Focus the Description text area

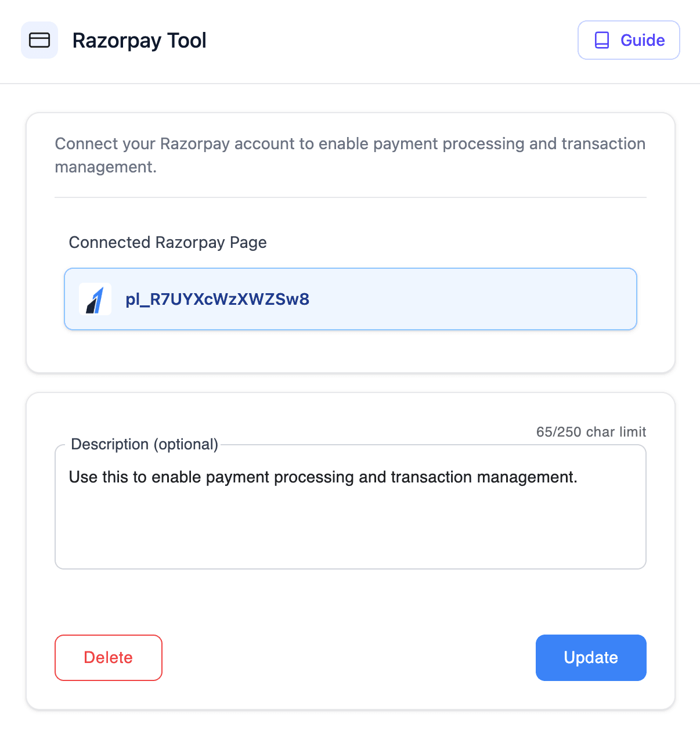click(x=350, y=523)
